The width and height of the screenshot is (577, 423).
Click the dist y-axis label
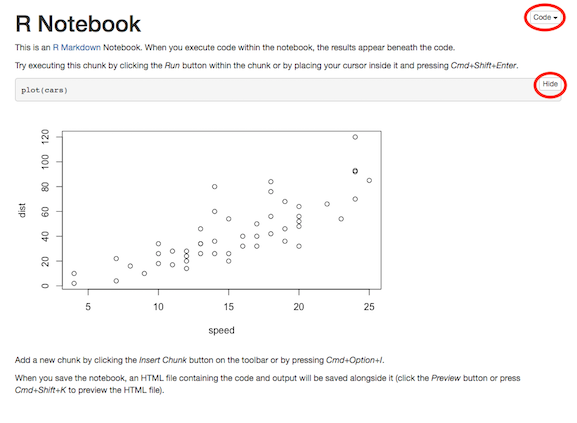coord(22,210)
